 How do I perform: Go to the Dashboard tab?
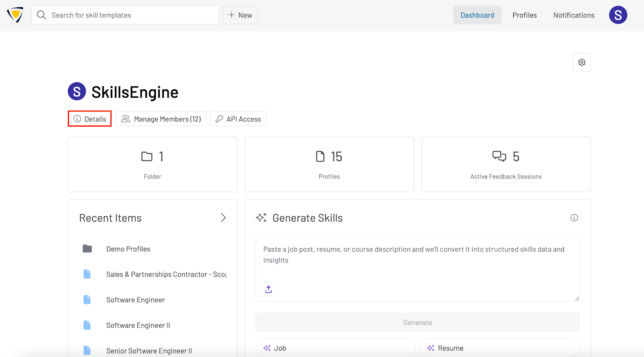pyautogui.click(x=477, y=15)
